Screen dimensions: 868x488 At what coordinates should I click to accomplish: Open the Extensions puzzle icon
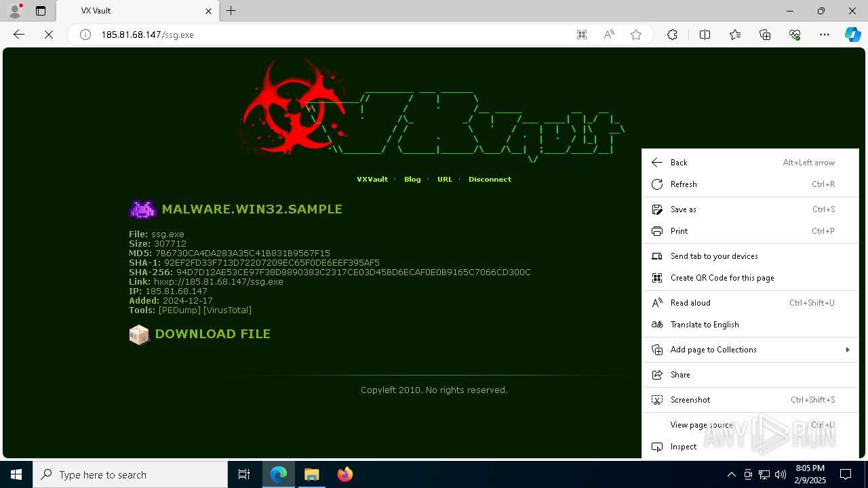tap(672, 35)
